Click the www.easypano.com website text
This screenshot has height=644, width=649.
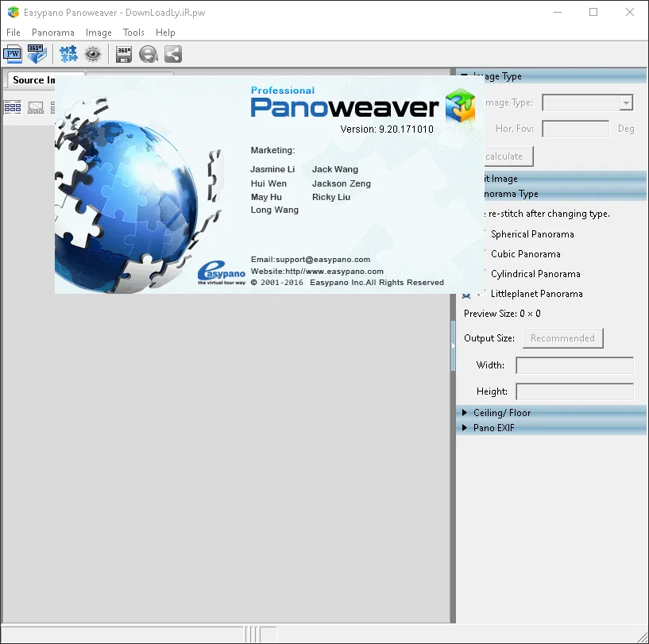tap(345, 272)
